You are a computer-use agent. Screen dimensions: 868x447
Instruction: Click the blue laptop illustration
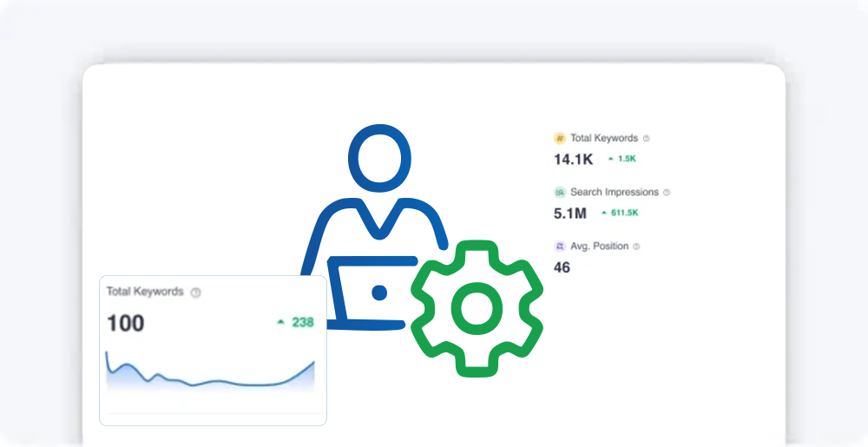click(369, 293)
